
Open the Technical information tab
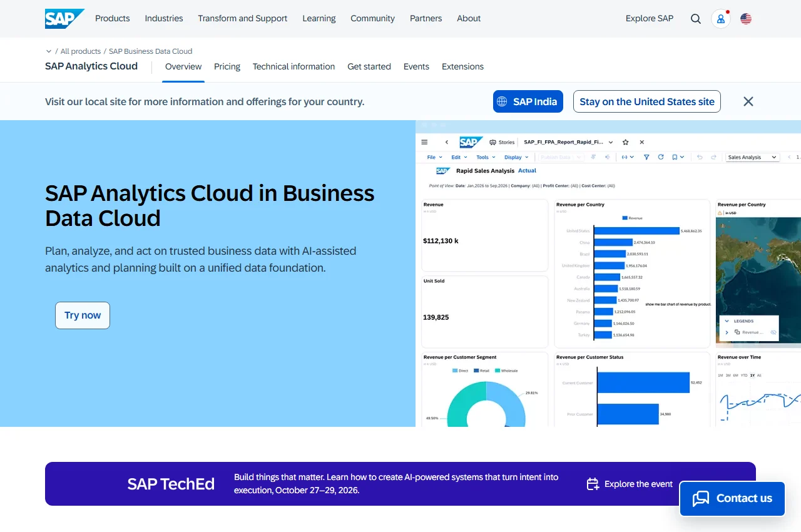[293, 66]
